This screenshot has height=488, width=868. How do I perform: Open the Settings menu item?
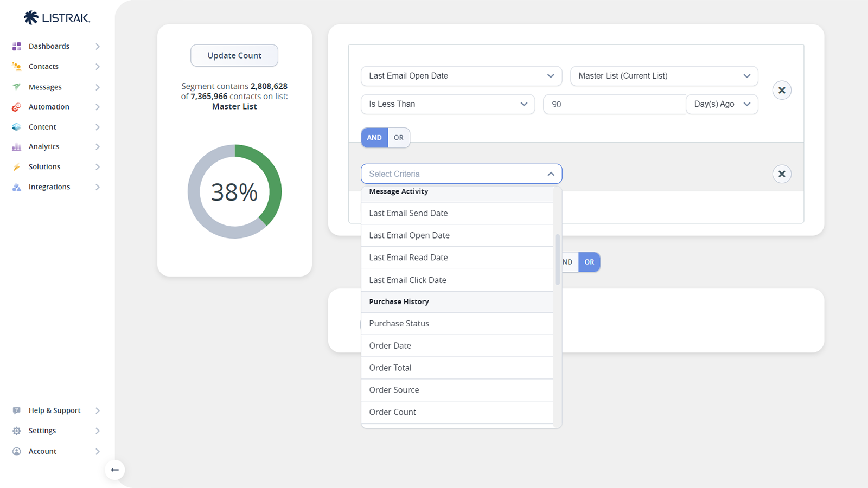42,431
